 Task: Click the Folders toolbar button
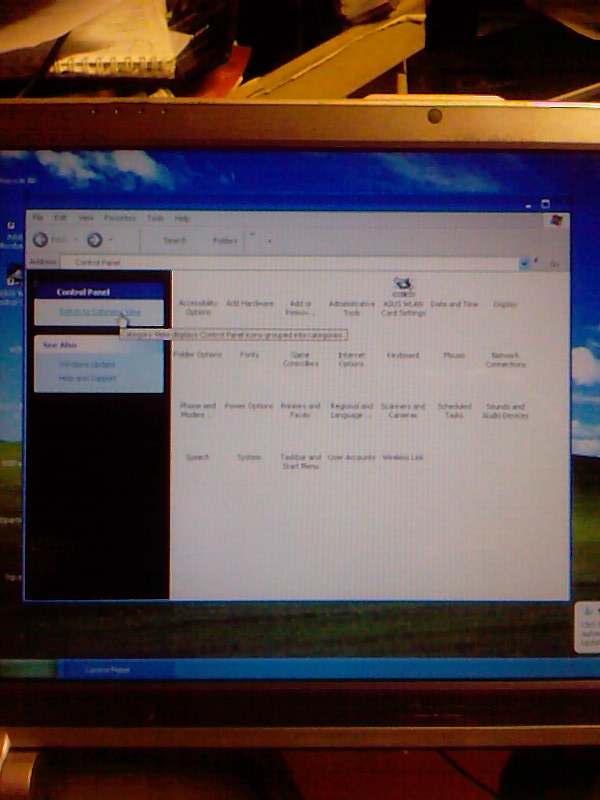[x=225, y=240]
